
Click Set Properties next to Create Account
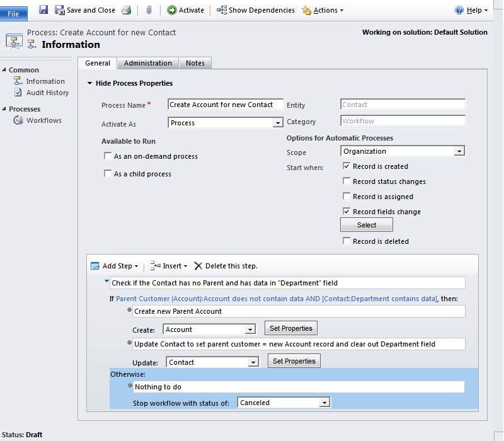[x=290, y=328]
